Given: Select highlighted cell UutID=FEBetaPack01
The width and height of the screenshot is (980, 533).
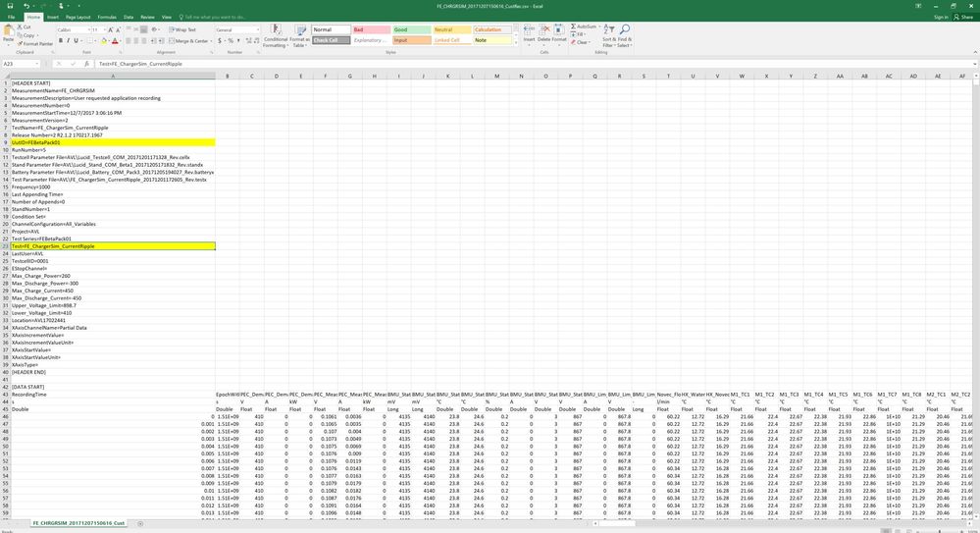Looking at the screenshot, I should click(113, 142).
